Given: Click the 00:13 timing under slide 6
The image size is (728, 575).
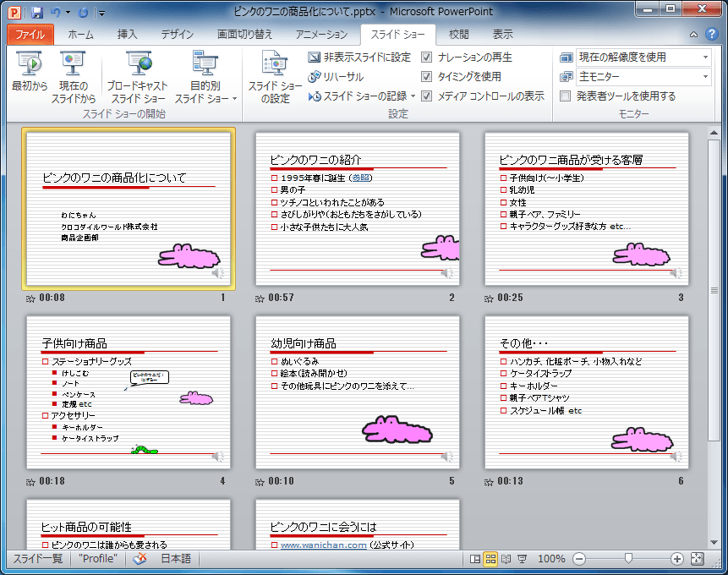Looking at the screenshot, I should (510, 481).
